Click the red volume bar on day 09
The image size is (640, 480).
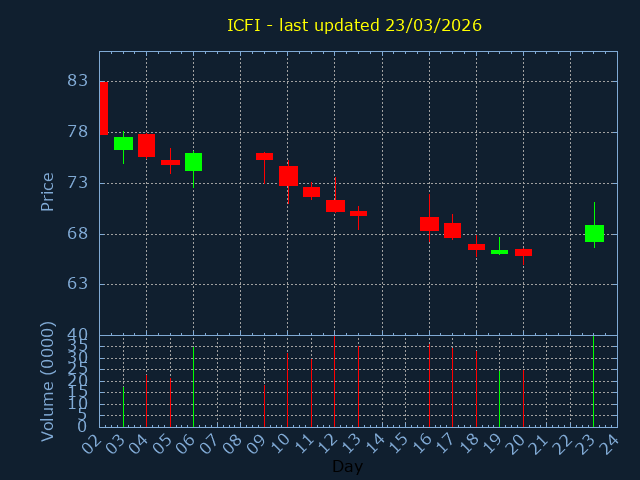264,406
